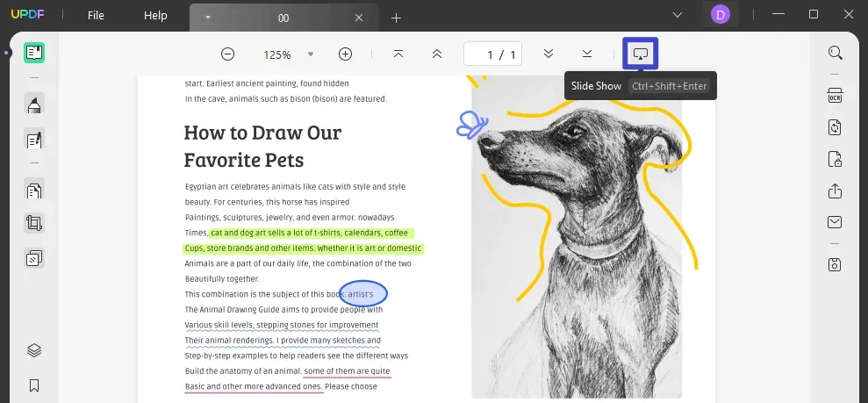Go to the previous page
Screen dimensions: 868x403
(x=437, y=54)
